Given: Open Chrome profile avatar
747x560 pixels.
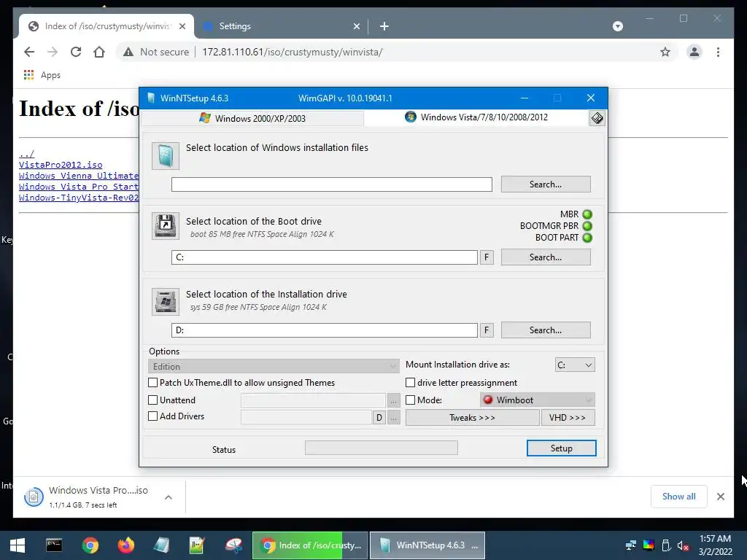Looking at the screenshot, I should tap(694, 52).
